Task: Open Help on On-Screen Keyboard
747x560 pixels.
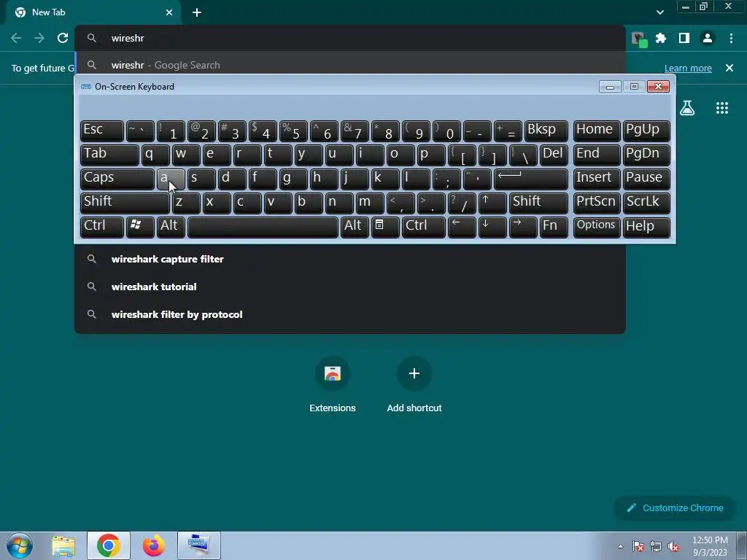Action: 646,227
